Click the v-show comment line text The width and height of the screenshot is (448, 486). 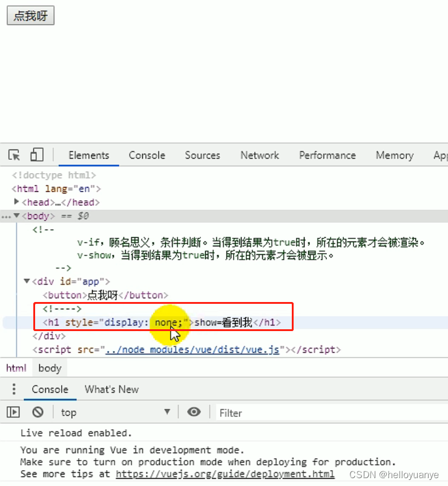point(206,255)
